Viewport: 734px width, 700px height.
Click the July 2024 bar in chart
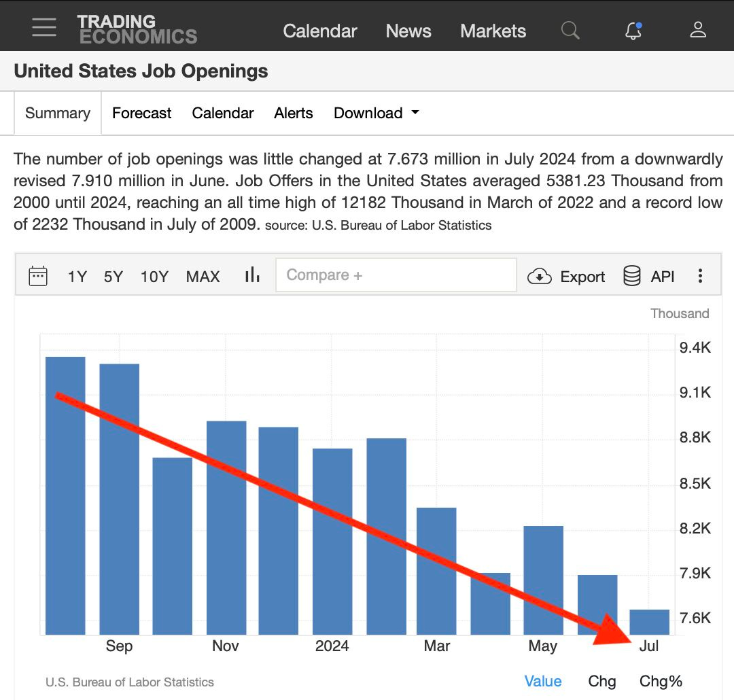click(x=649, y=621)
